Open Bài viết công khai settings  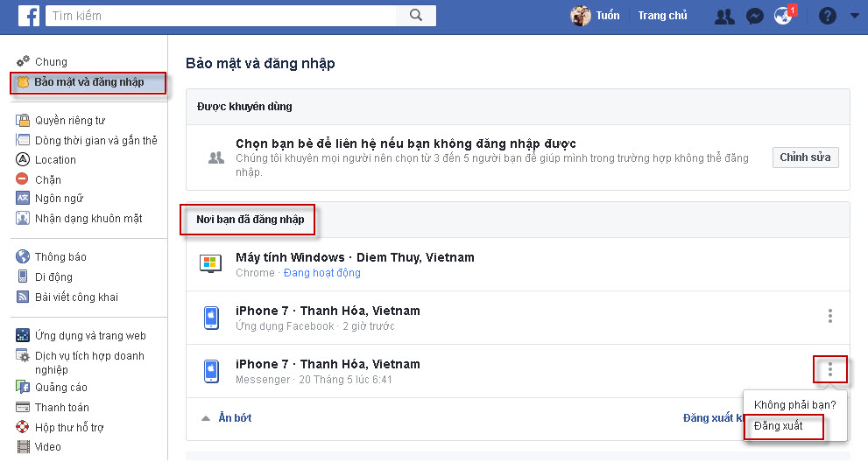(76, 297)
